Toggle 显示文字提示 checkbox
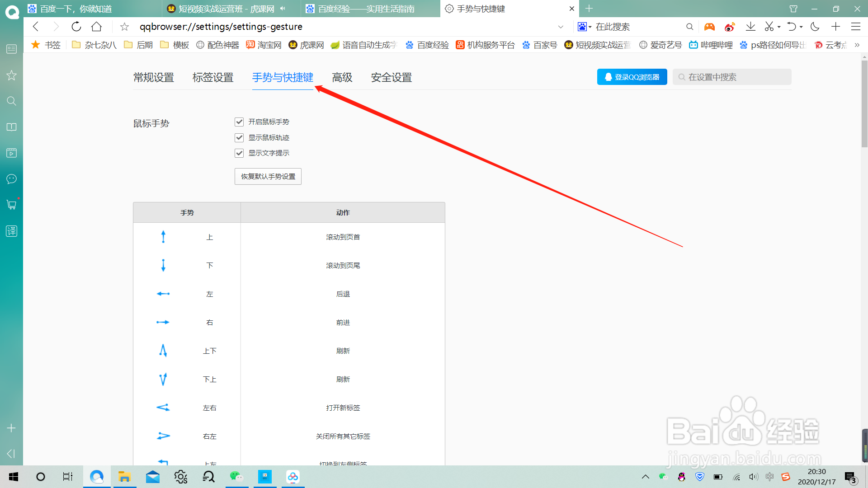Viewport: 868px width, 488px height. (239, 153)
